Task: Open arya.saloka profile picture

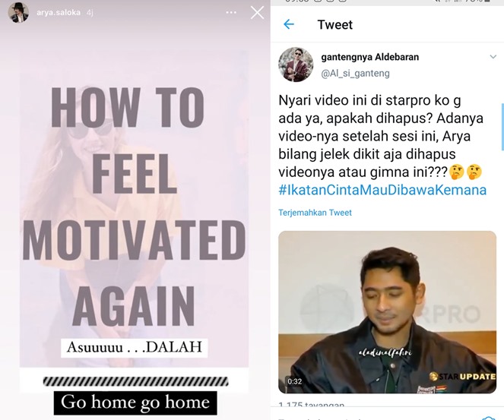Action: tap(18, 13)
